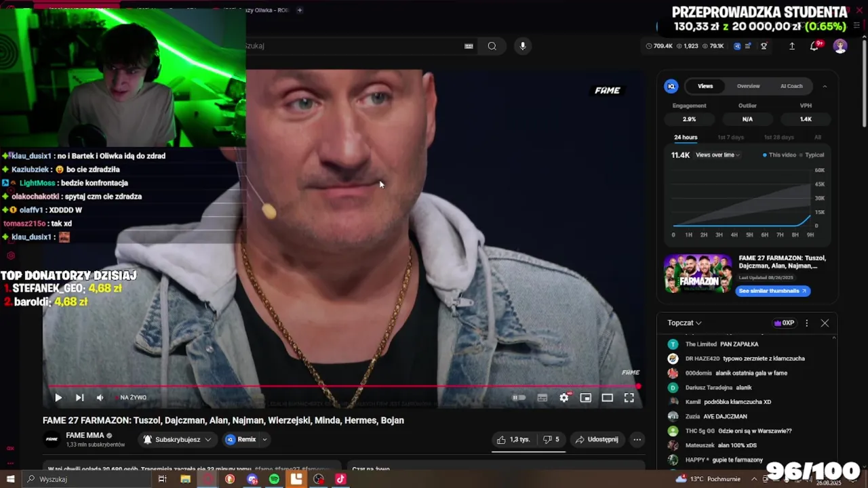Skip to the next video
868x488 pixels.
click(79, 398)
